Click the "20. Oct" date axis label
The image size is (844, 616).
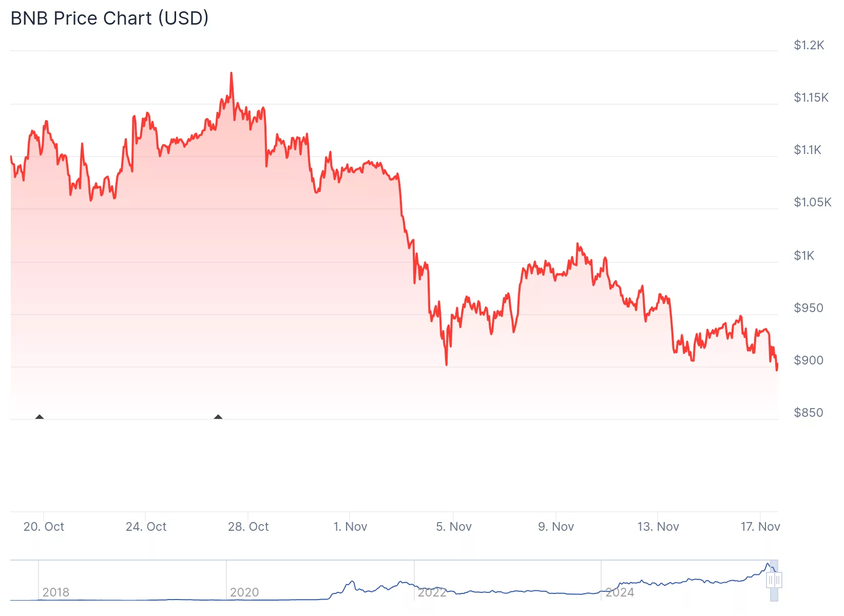pos(44,527)
